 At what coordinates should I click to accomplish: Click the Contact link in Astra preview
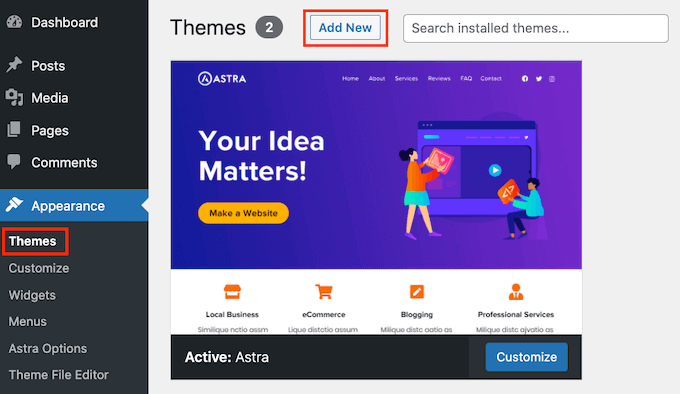tap(491, 78)
